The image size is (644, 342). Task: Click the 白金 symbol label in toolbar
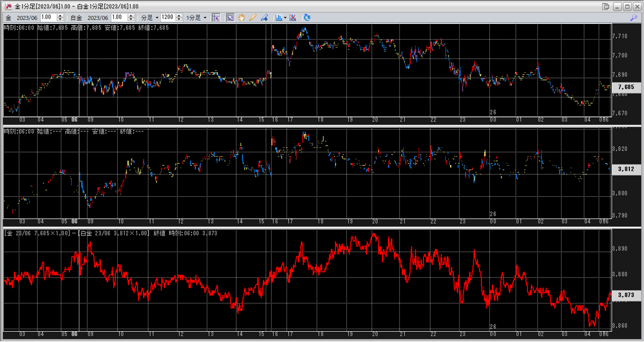76,18
